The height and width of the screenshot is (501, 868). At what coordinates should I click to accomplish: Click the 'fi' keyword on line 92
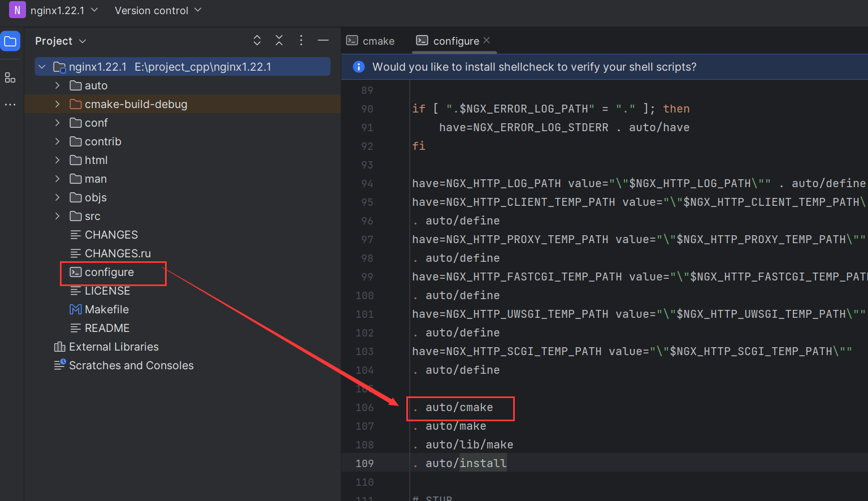click(419, 146)
